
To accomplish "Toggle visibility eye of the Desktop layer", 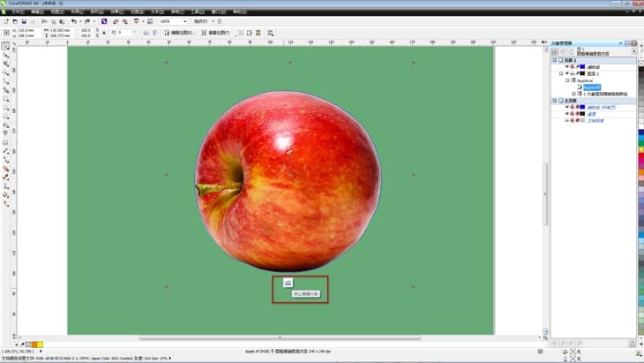I will coord(565,114).
